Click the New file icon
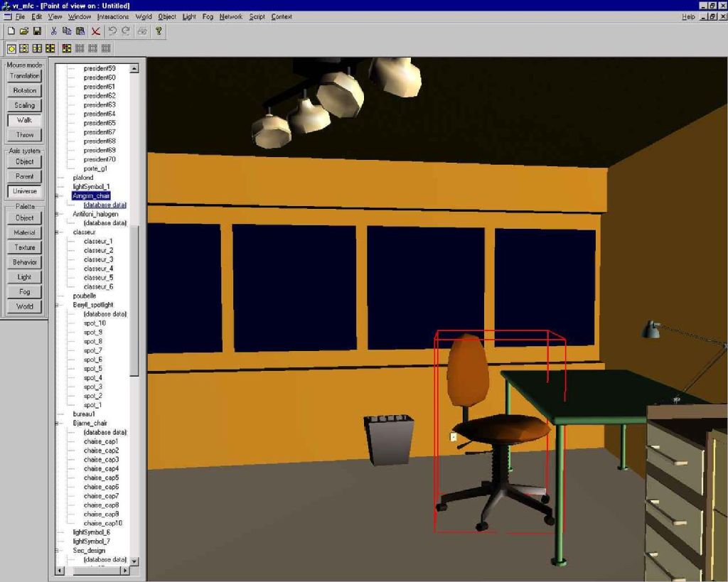The width and height of the screenshot is (728, 582). point(11,31)
